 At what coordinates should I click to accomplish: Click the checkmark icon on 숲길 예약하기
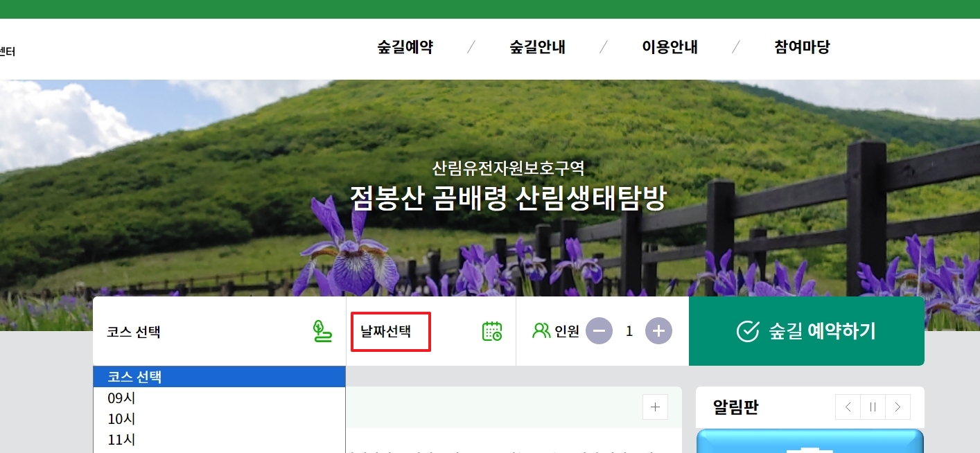pyautogui.click(x=748, y=330)
